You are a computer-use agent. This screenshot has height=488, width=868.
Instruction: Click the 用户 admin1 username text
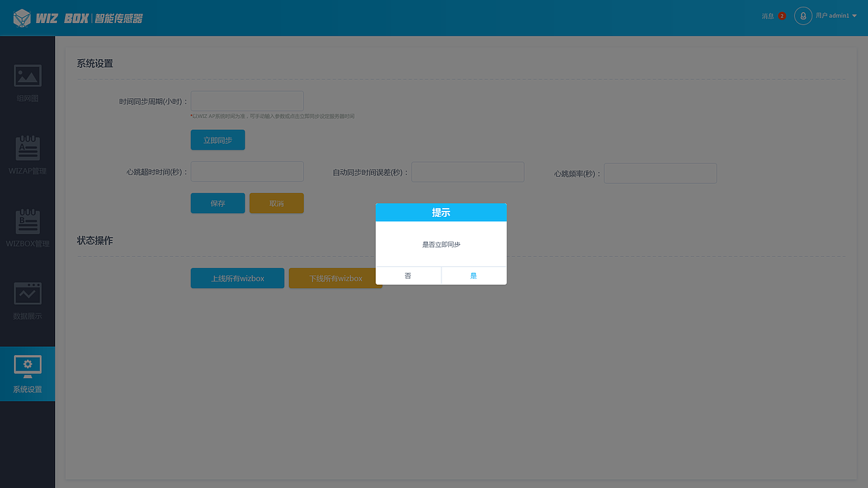[x=832, y=16]
